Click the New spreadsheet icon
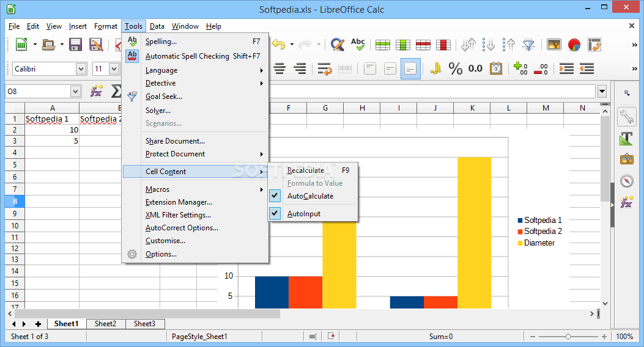 pyautogui.click(x=21, y=45)
